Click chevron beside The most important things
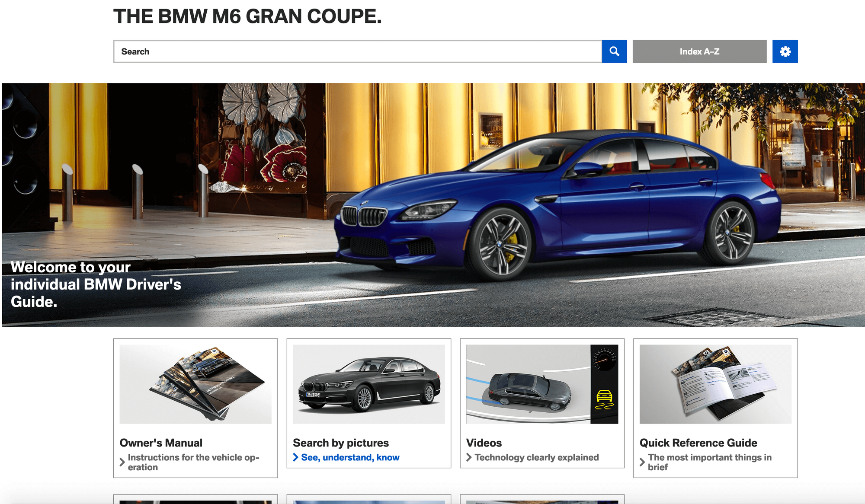Viewport: 865px width, 504px height. [x=642, y=462]
